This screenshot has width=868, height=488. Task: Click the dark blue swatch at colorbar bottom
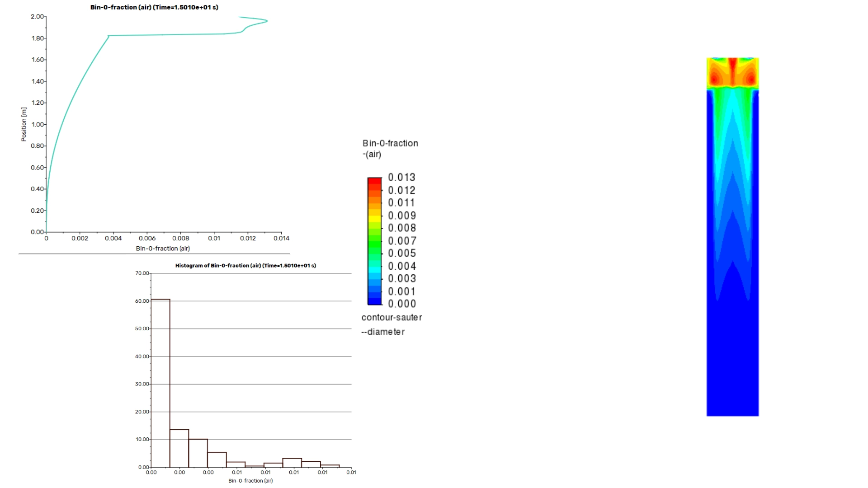click(x=374, y=300)
